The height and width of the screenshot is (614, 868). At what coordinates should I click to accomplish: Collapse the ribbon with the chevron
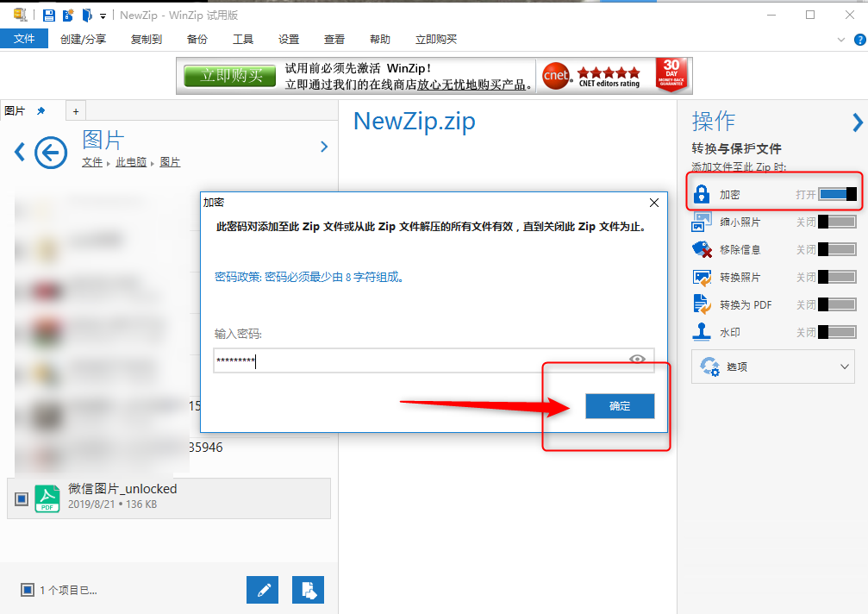tap(841, 40)
